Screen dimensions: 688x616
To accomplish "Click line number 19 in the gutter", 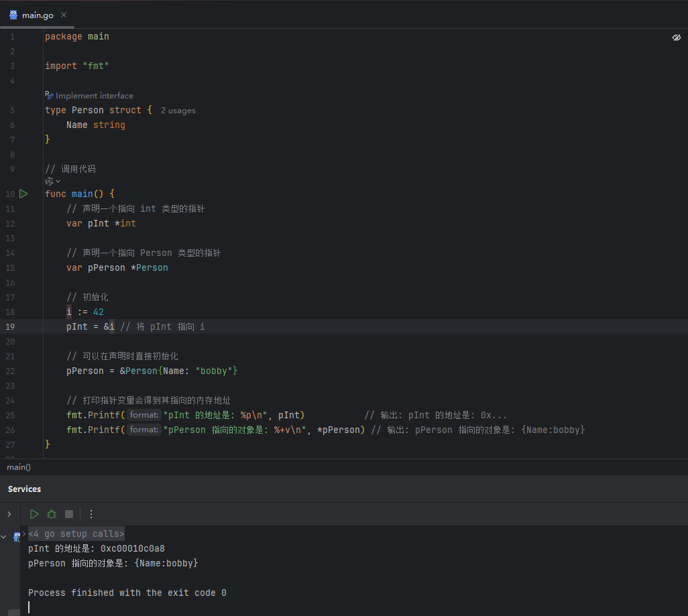I will point(10,327).
